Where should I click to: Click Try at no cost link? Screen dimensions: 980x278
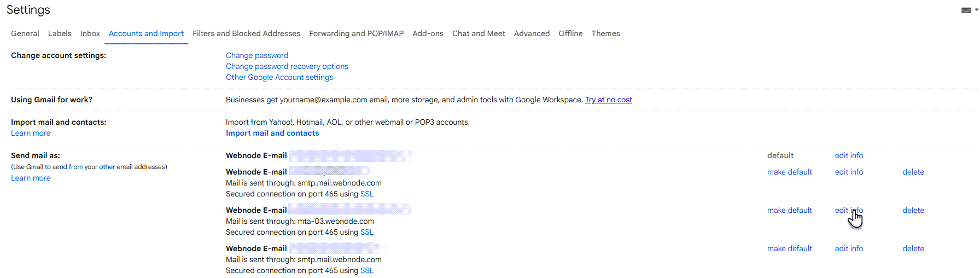click(608, 100)
